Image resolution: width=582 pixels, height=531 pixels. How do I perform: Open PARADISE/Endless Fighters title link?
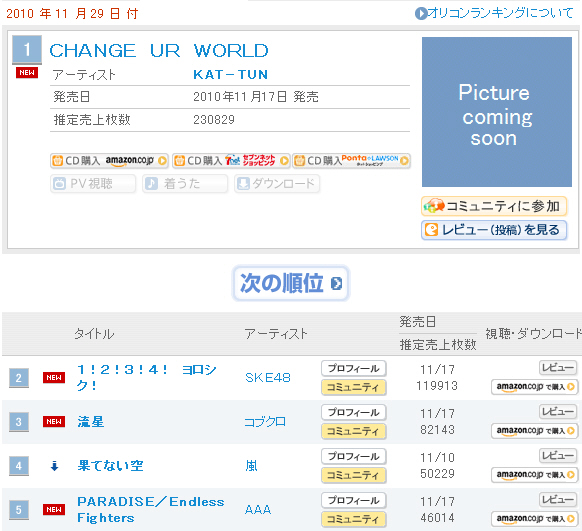tap(151, 509)
